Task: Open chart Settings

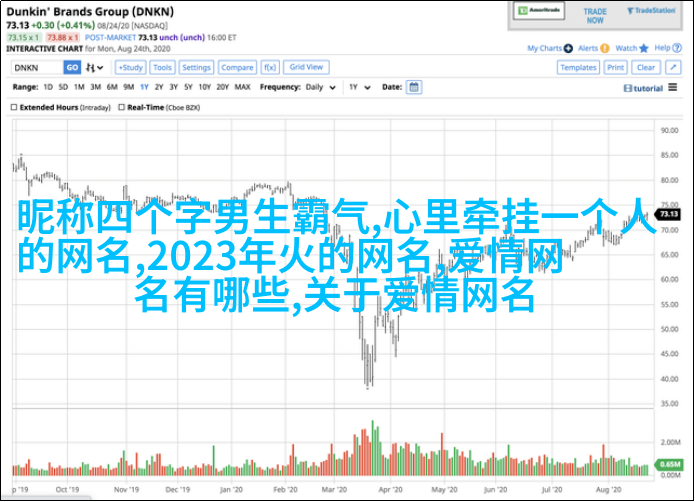Action: point(196,68)
